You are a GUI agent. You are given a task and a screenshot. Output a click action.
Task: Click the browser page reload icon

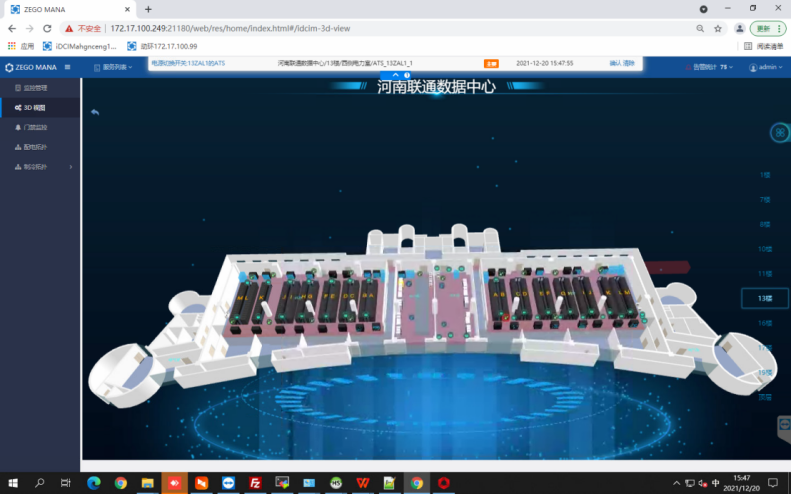tap(47, 28)
